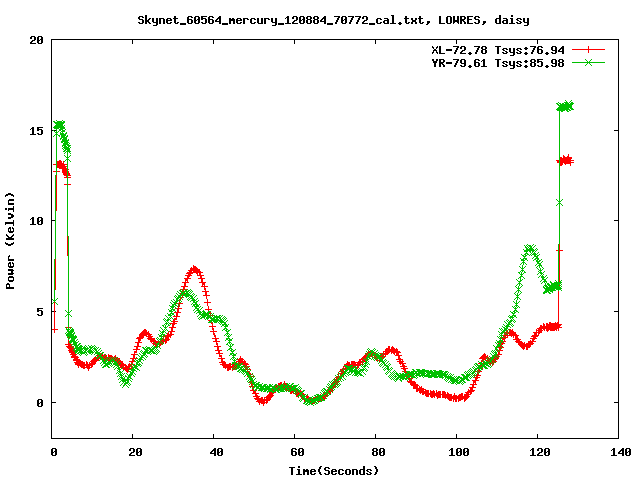Click the y-axis tick label 15
Image resolution: width=640 pixels, height=480 pixels.
tap(36, 131)
